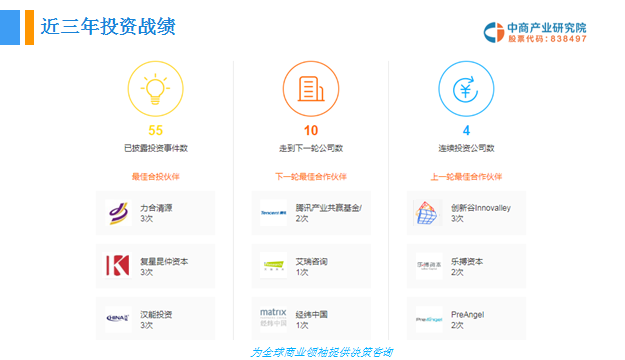Click the blue yen refresh icon
The width and height of the screenshot is (625, 360).
[466, 89]
